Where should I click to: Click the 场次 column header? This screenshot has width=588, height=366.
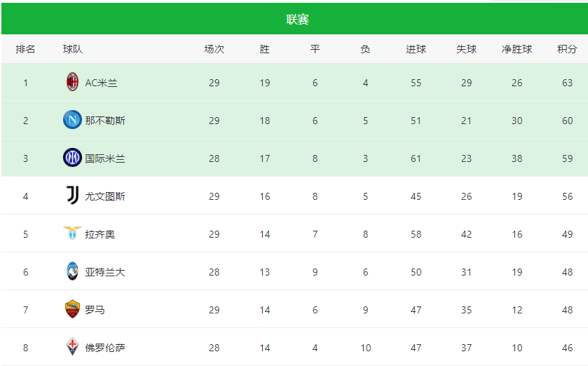point(214,49)
